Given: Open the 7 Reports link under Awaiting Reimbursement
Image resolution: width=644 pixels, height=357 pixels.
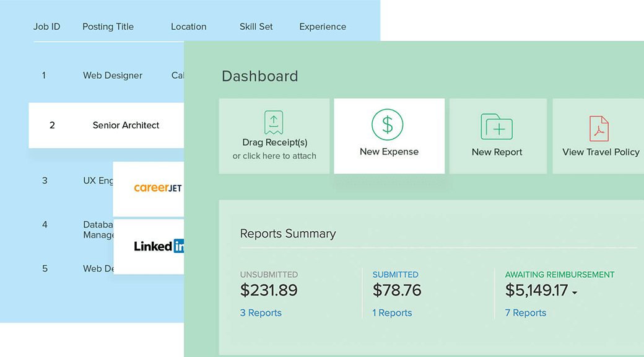Looking at the screenshot, I should coord(525,312).
